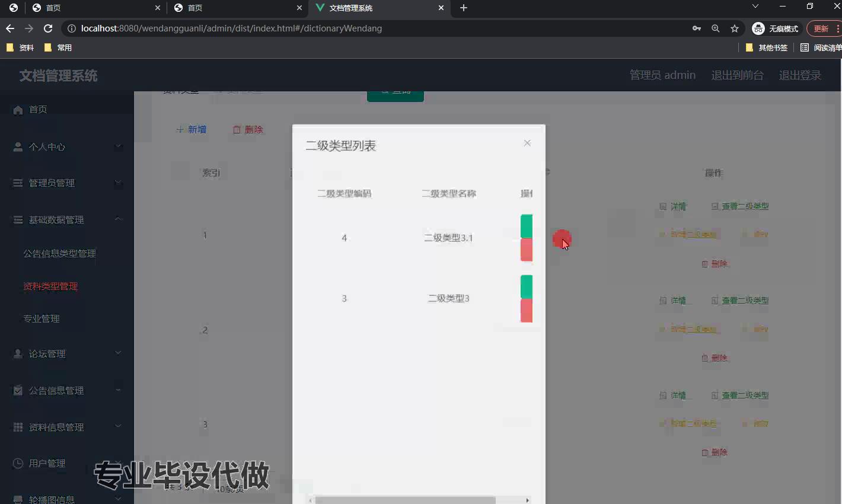Click the green button for 二级类型3.1
This screenshot has width=842, height=504.
coord(526,226)
